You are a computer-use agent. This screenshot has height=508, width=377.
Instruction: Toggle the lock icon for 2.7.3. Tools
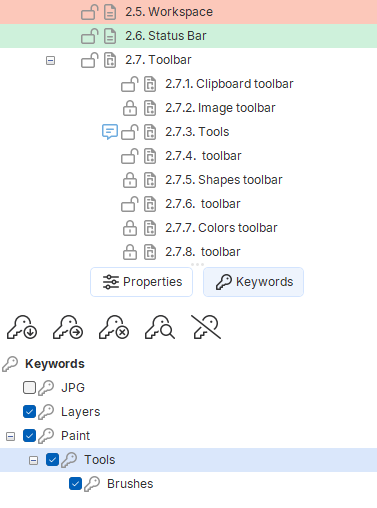coord(130,132)
